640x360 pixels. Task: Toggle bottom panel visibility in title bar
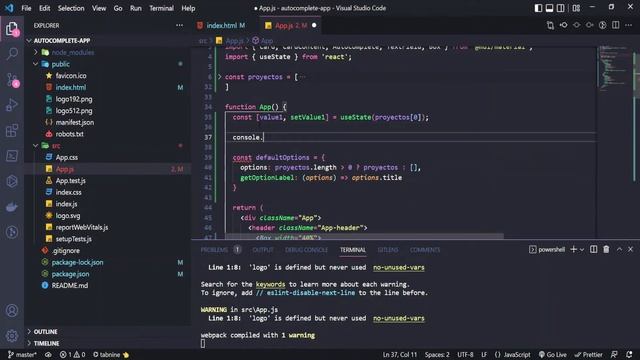[x=549, y=8]
